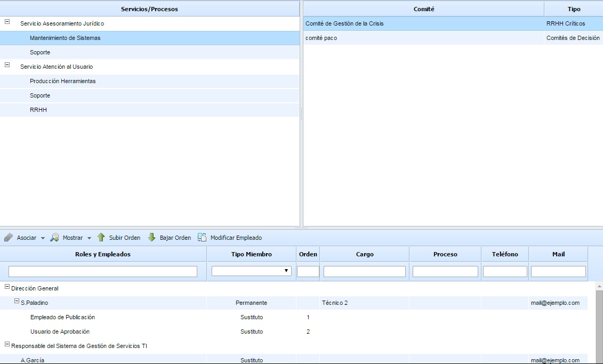Click the Modificar Empleado icon
This screenshot has height=364, width=603.
(x=202, y=238)
